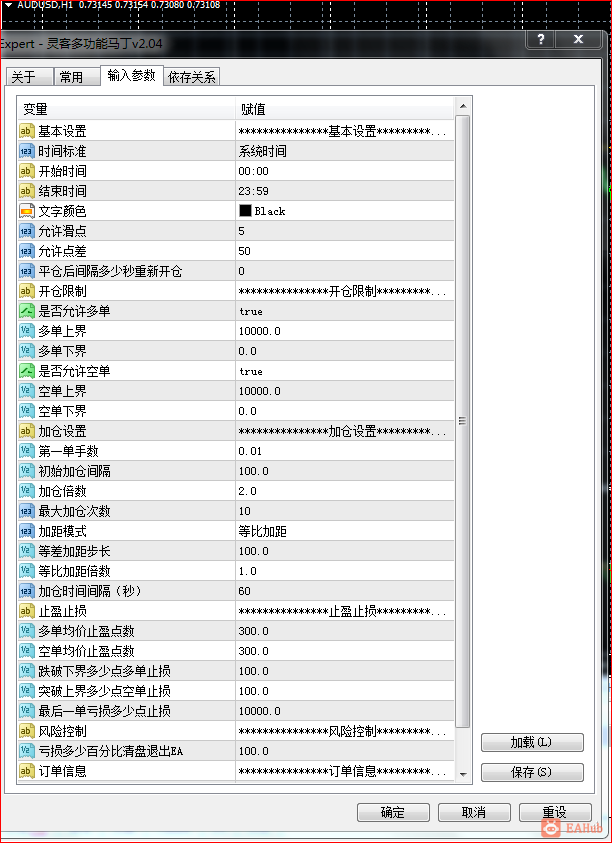612x843 pixels.
Task: Click the icon beside 平仓后间隔多少秒重新开仓
Action: click(26, 271)
